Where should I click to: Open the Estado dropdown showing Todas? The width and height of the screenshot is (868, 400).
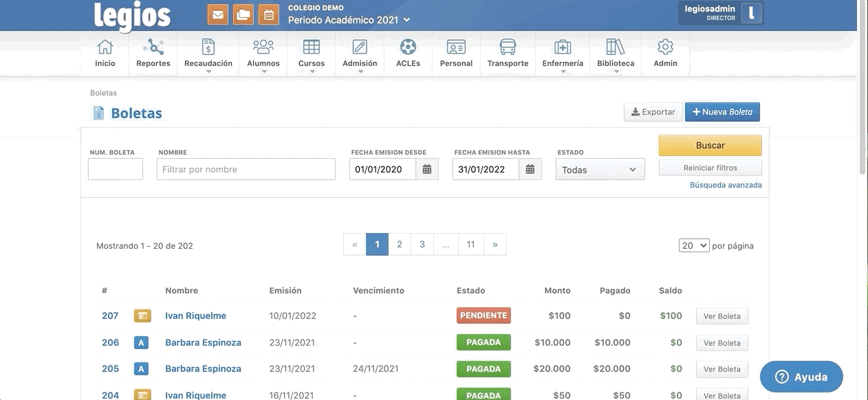click(x=600, y=170)
